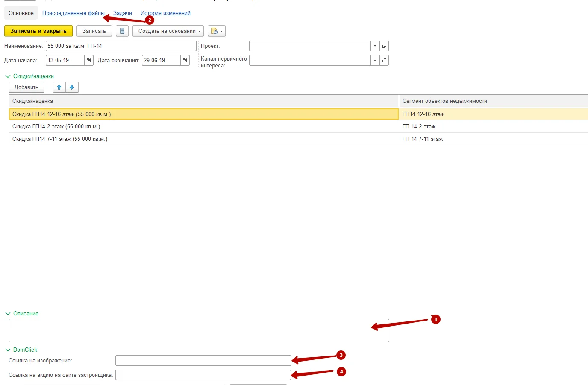Collapse the DomClick section
588x385 pixels.
click(x=7, y=350)
